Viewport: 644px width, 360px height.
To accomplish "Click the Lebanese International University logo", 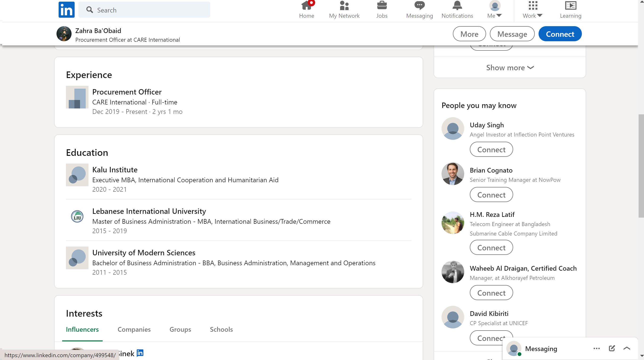I will pyautogui.click(x=77, y=216).
